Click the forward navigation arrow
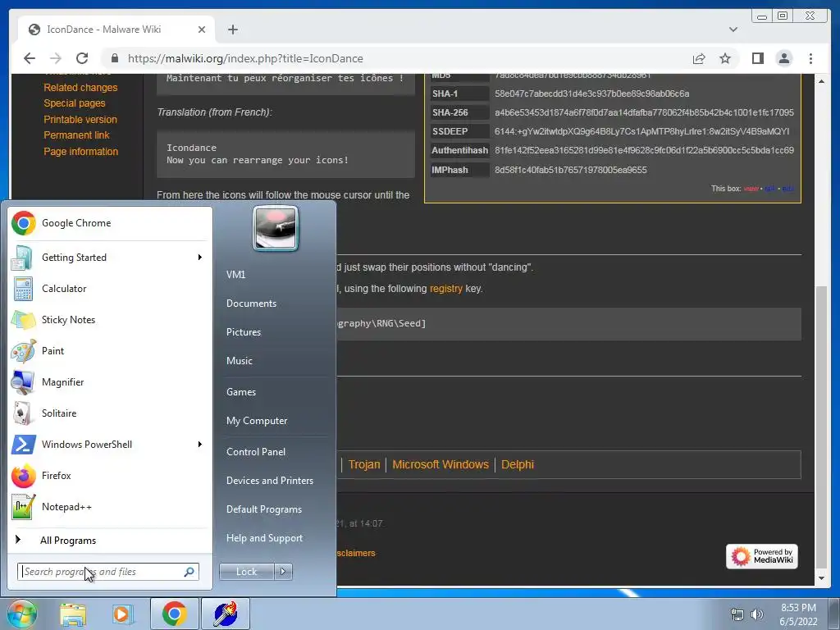 coord(56,58)
